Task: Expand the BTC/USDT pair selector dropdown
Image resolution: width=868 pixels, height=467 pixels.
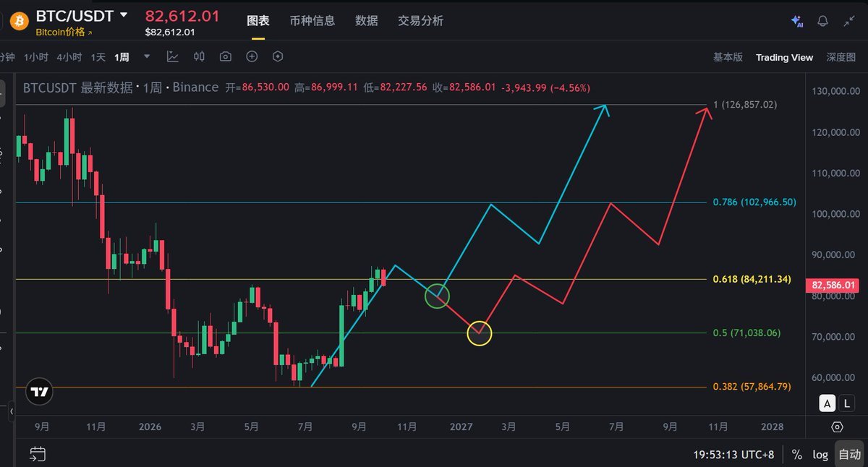Action: [x=124, y=15]
